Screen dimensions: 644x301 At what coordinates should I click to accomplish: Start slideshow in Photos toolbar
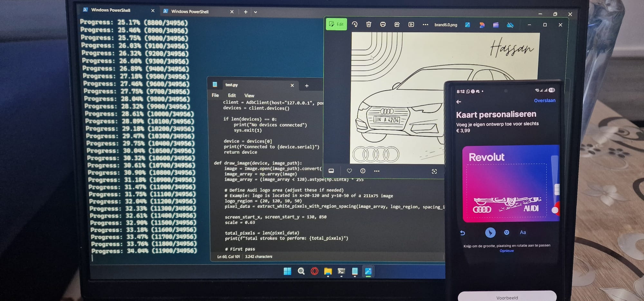click(x=411, y=24)
